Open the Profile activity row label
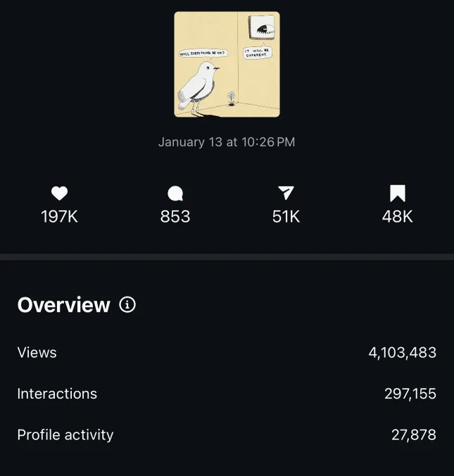The width and height of the screenshot is (454, 476). [x=65, y=435]
